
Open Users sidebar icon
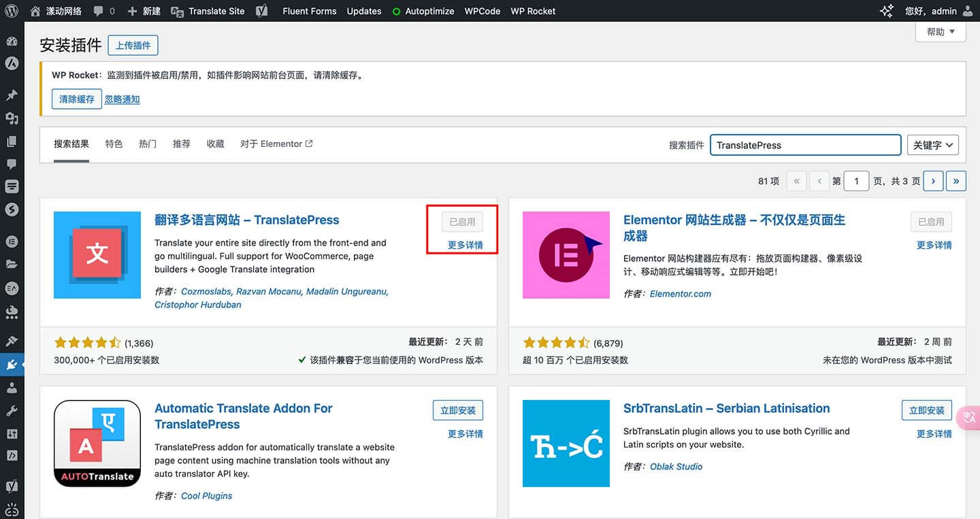pos(12,388)
